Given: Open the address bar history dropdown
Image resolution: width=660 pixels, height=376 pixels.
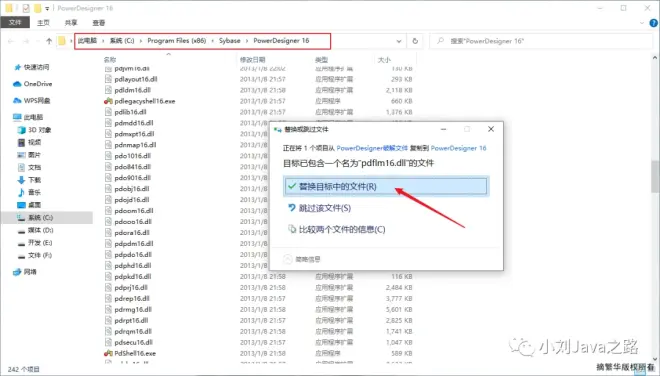Looking at the screenshot, I should coord(399,41).
